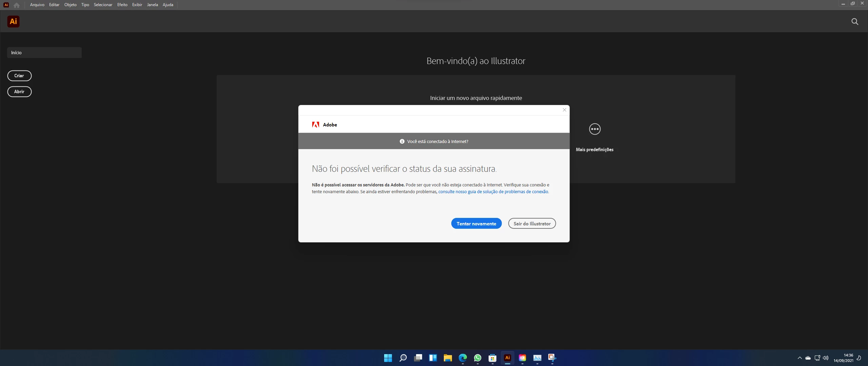Open the Snipping Tool taskbar icon
Screen dimensions: 868x366
[x=552, y=358]
